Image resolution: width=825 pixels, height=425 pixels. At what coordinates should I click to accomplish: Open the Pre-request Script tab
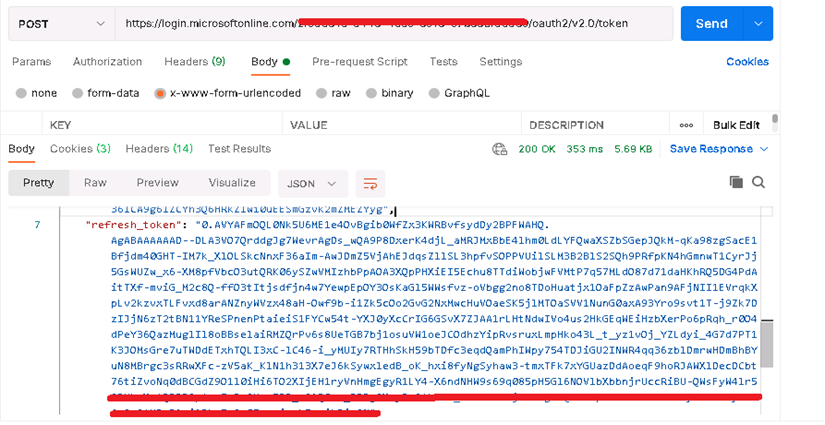pyautogui.click(x=359, y=62)
